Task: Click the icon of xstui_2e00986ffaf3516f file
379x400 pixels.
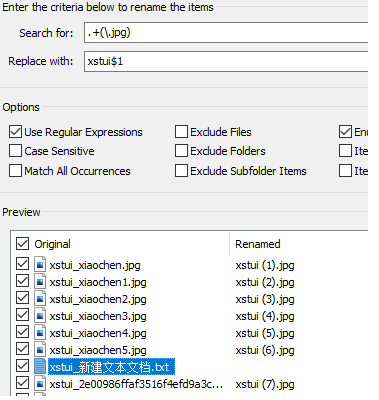Action: click(40, 384)
